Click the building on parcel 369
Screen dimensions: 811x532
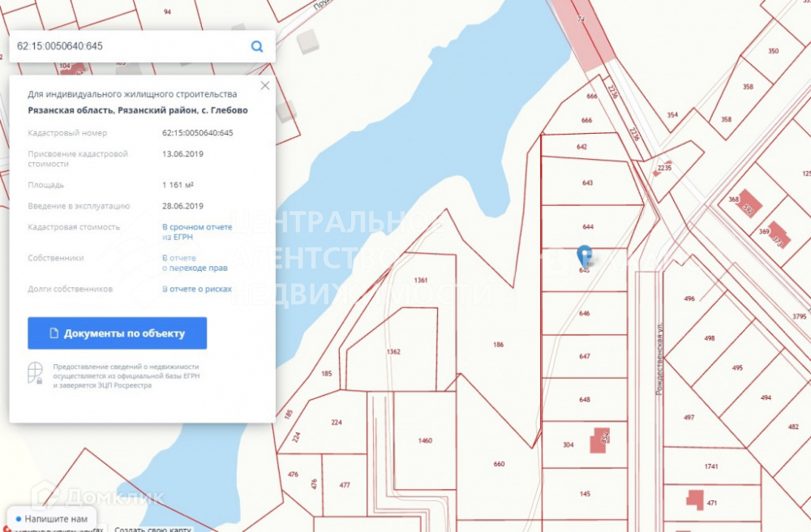[778, 235]
